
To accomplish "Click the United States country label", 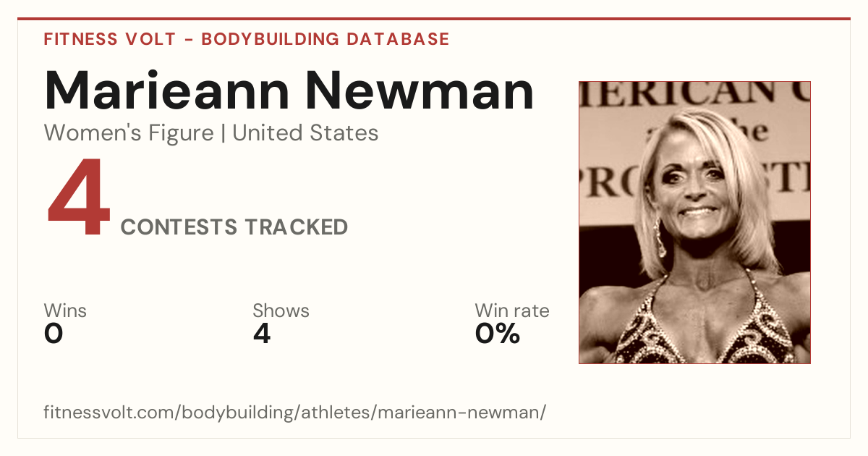I will [x=305, y=133].
